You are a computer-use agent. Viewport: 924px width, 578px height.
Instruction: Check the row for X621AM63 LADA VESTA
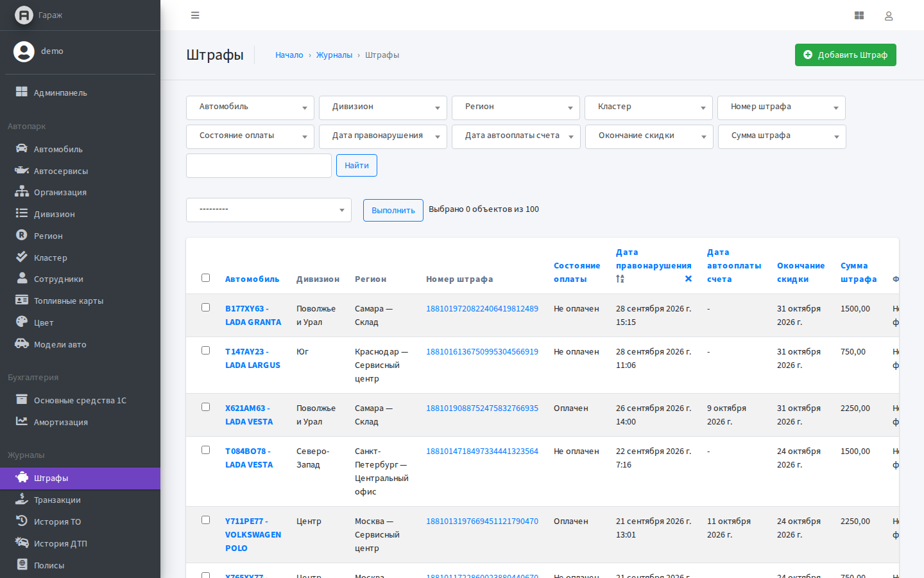click(x=205, y=407)
